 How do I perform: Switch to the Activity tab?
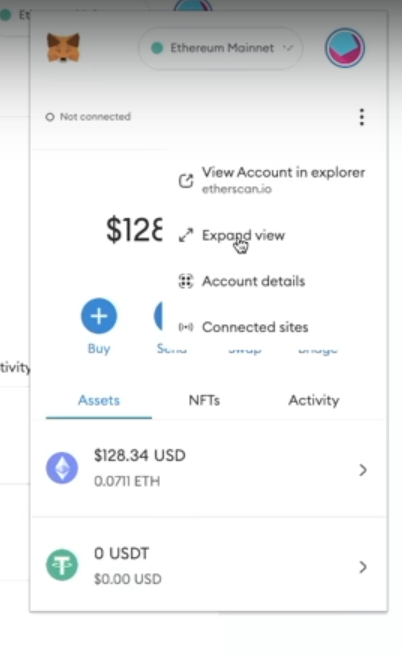[x=314, y=400]
